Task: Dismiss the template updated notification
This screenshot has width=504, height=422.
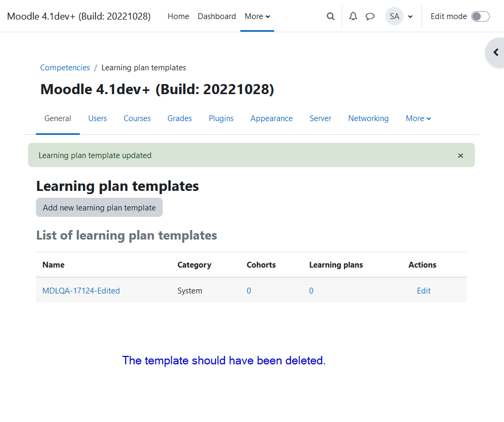Action: point(460,155)
